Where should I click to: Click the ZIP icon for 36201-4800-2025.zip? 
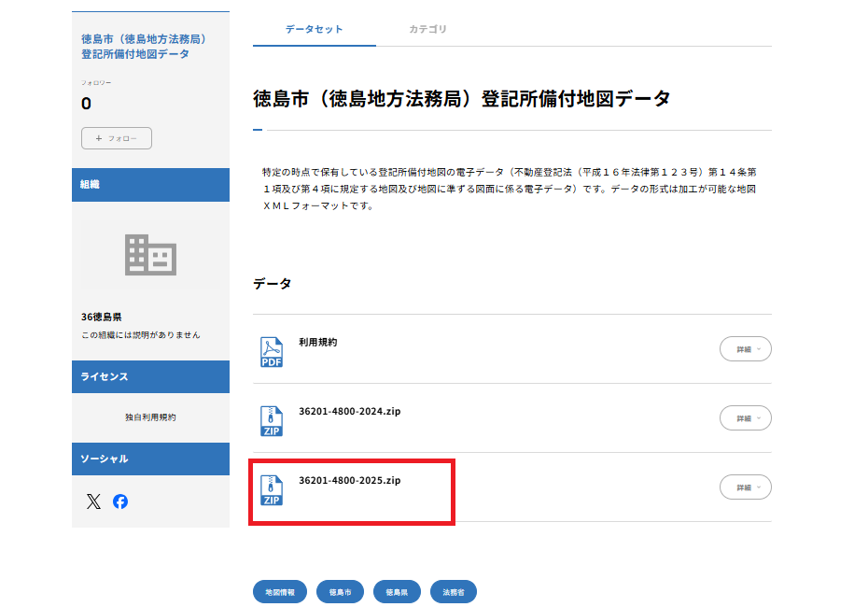(272, 490)
